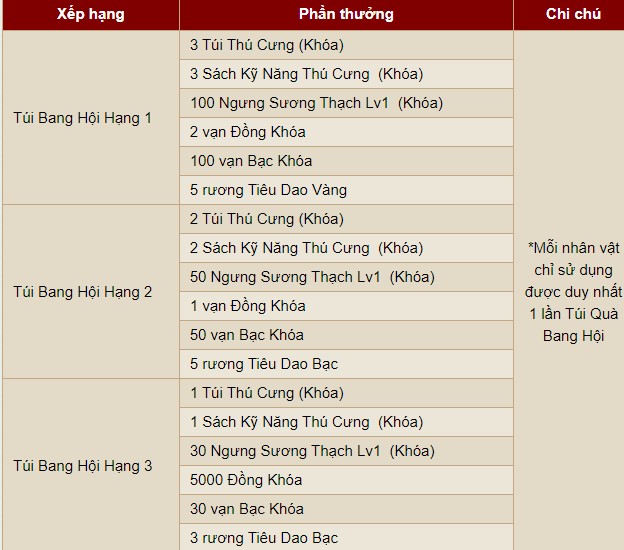Select "1 Sách Kỹ Năng Thú Cưng" row
This screenshot has height=550, width=624.
point(306,422)
